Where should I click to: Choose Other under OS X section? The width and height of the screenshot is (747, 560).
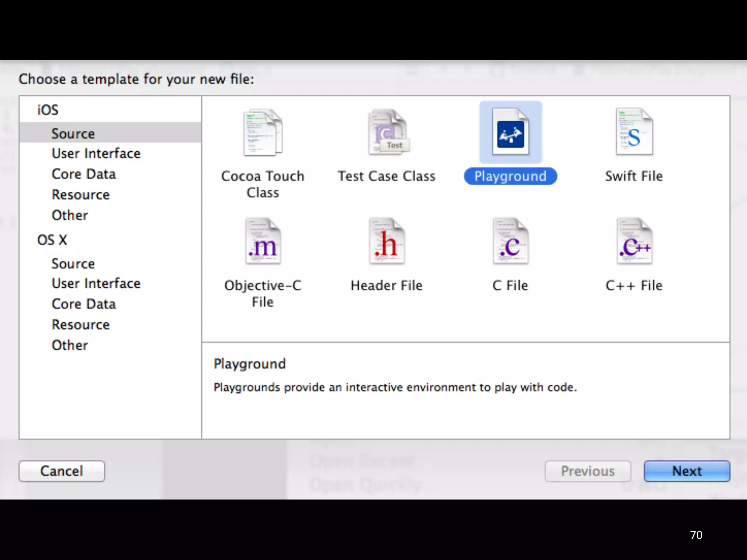pyautogui.click(x=70, y=345)
